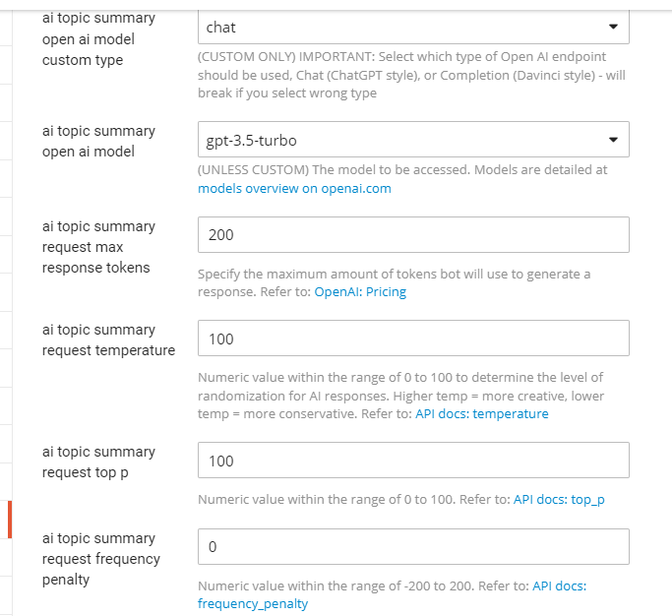The width and height of the screenshot is (672, 616).
Task: Open API docs: temperature link
Action: click(x=482, y=413)
